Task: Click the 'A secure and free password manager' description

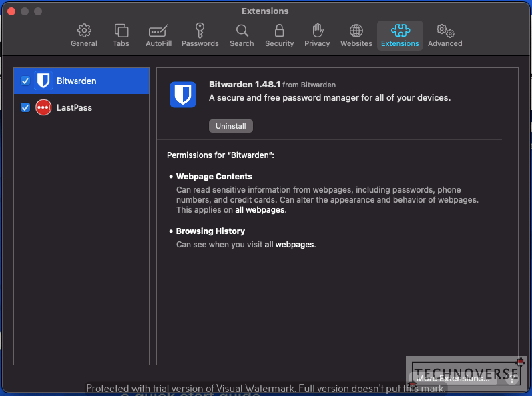Action: pos(330,97)
